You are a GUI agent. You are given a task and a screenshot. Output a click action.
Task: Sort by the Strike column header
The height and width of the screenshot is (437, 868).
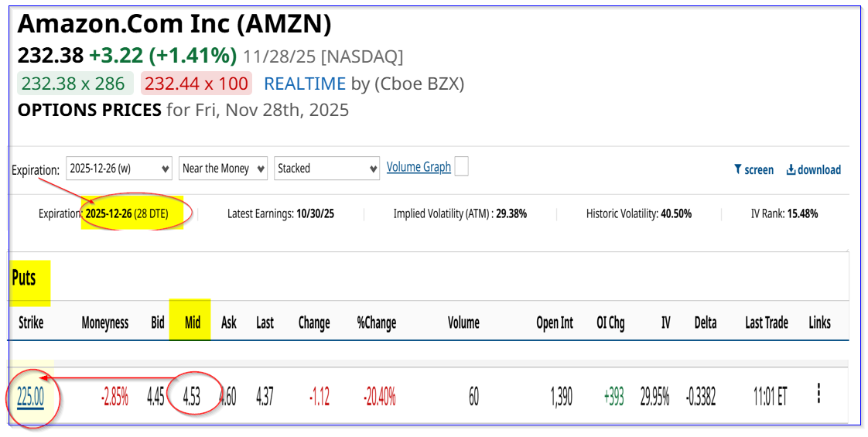pyautogui.click(x=31, y=323)
